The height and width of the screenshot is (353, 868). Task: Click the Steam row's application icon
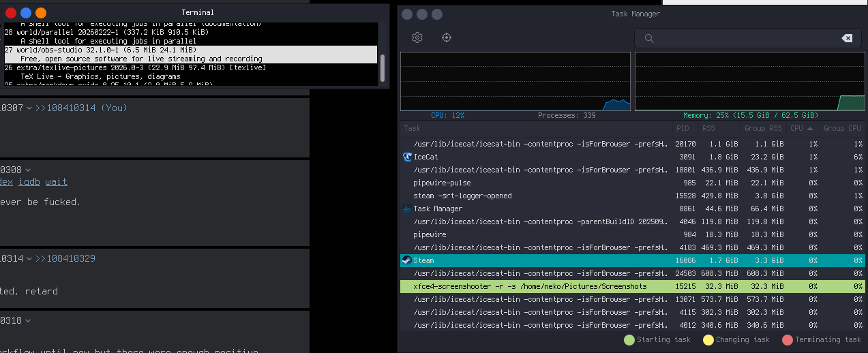coord(406,260)
